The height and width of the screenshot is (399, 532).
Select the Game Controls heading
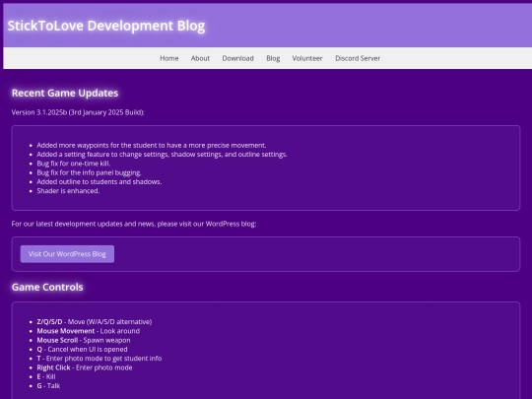click(x=47, y=287)
